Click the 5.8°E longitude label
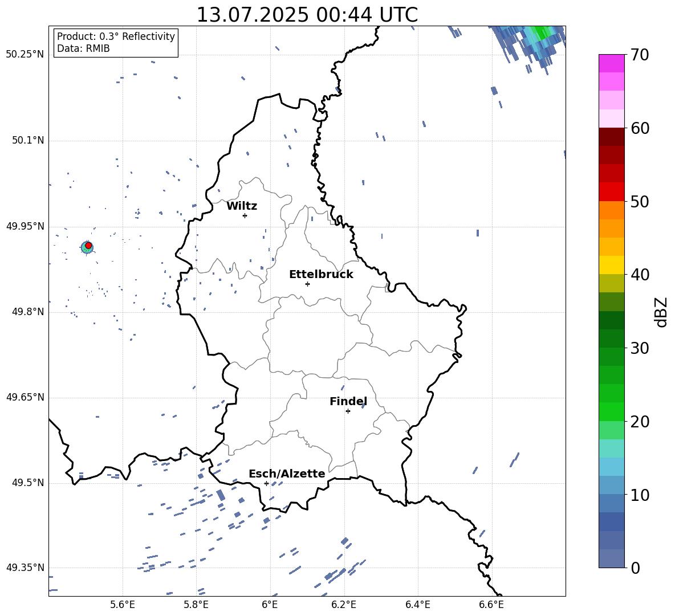The height and width of the screenshot is (616, 675). tap(196, 605)
